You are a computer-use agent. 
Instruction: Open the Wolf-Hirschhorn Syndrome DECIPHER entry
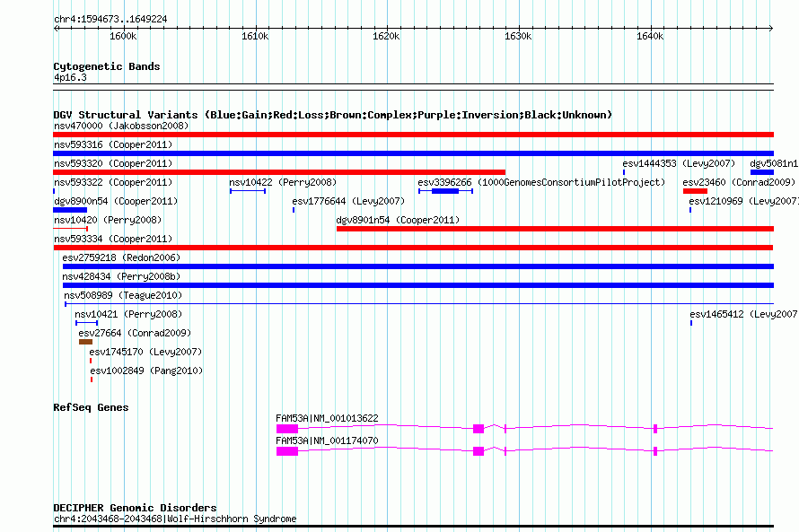pos(175,519)
